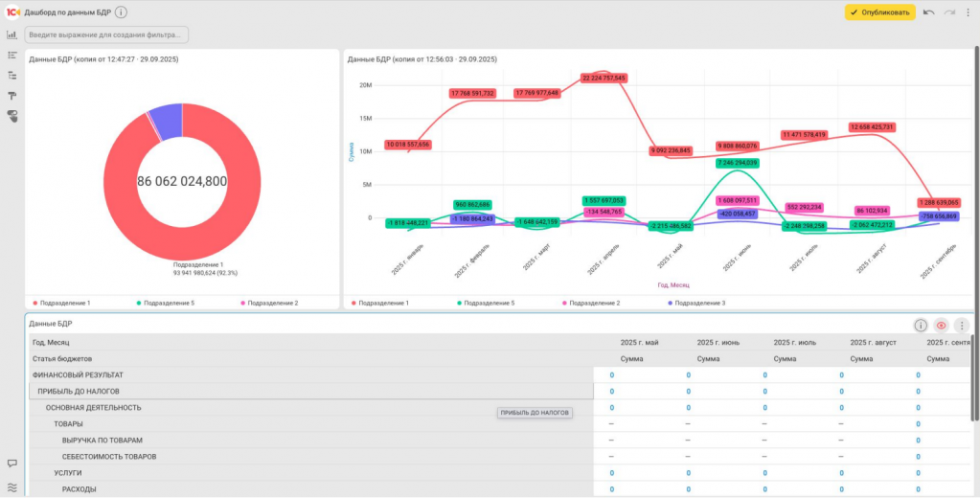Undo the last dashboard change

(x=929, y=12)
